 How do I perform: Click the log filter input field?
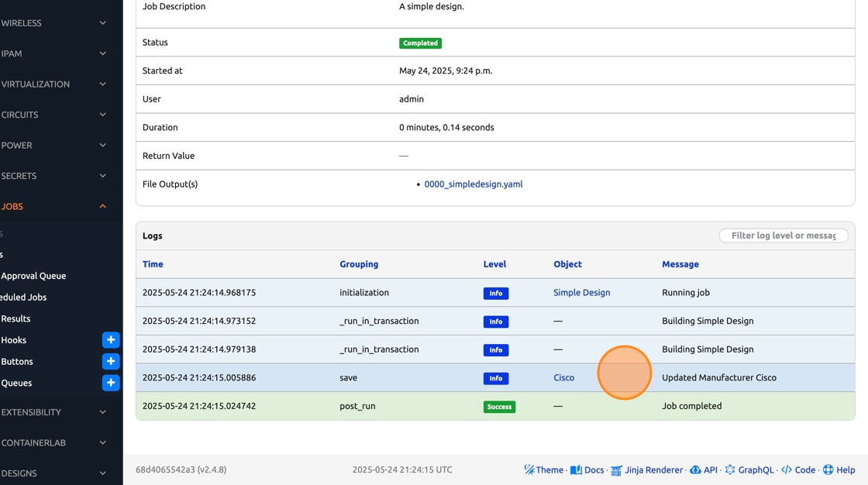[x=783, y=236]
